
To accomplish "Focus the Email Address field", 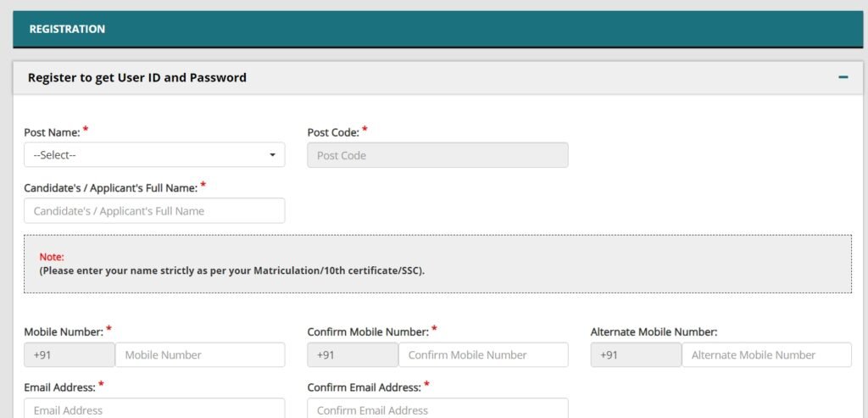I will (154, 409).
